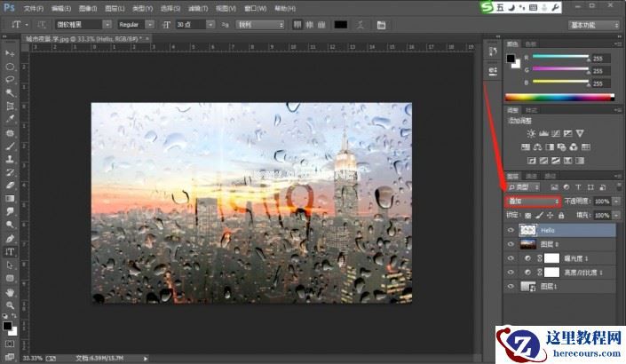Select the Spot Healing Brush tool

[10, 132]
